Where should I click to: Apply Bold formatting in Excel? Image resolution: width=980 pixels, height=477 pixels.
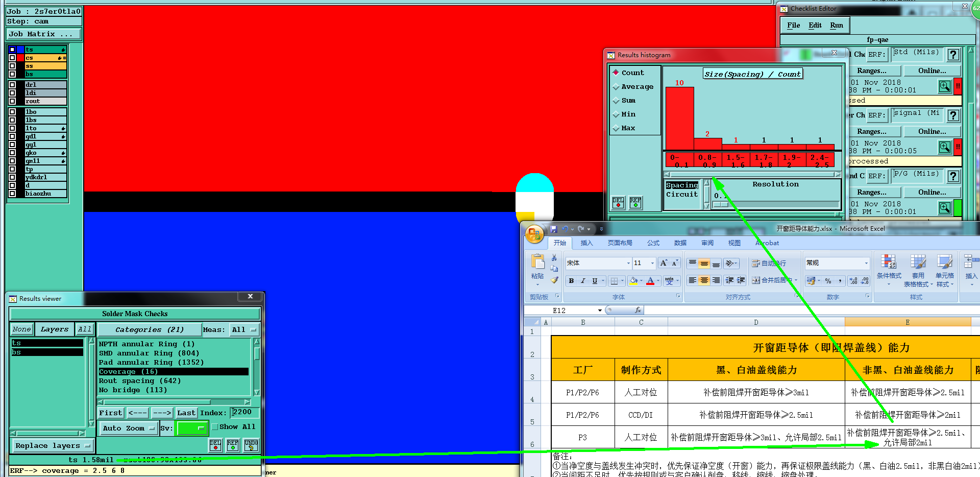click(571, 280)
